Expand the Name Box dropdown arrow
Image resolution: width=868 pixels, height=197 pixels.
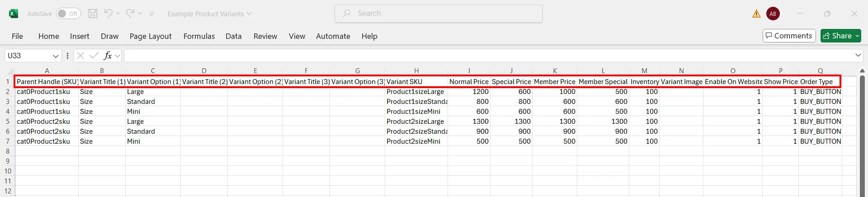pos(56,56)
